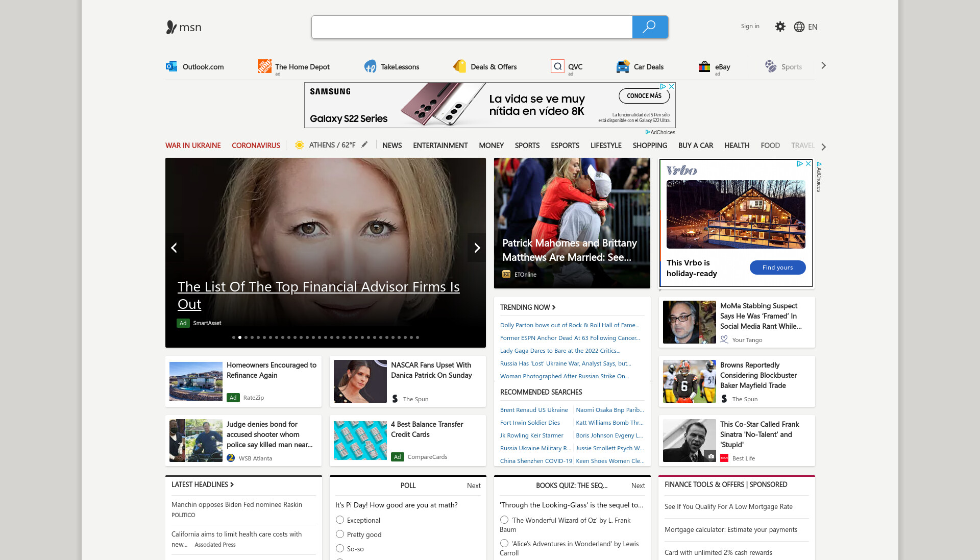This screenshot has height=560, width=980.
Task: Select 'So-so' poll option
Action: click(x=340, y=548)
